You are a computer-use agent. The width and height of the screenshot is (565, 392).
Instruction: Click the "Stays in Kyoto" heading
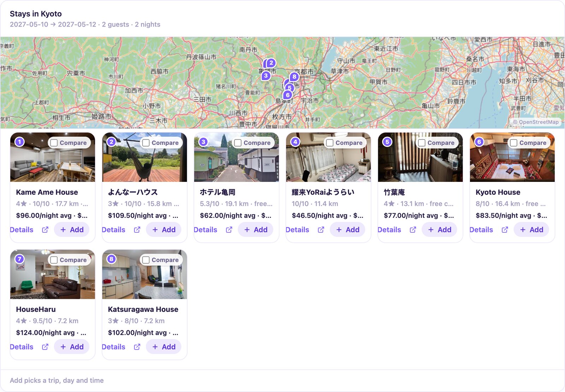point(36,14)
